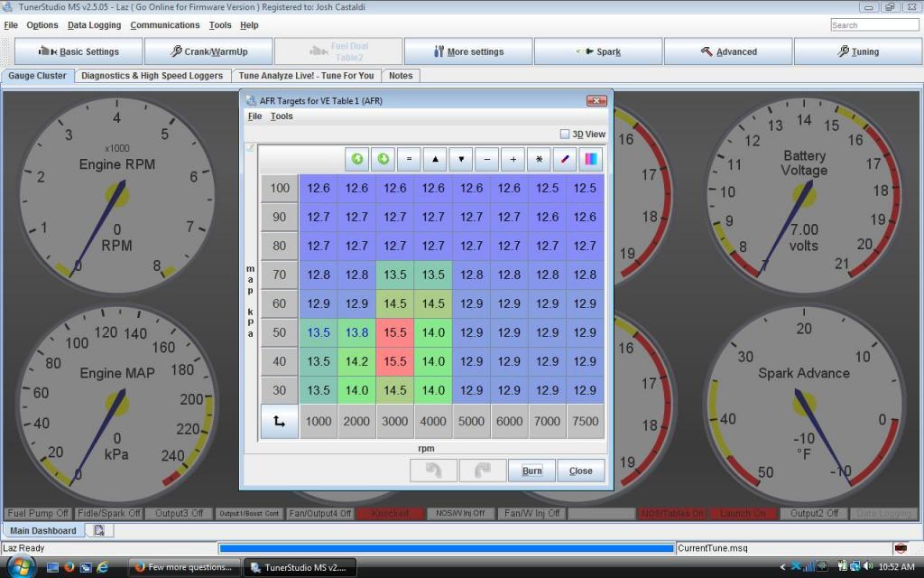Click the axis swap arrow icon in table corner
This screenshot has height=578, width=924.
(279, 422)
